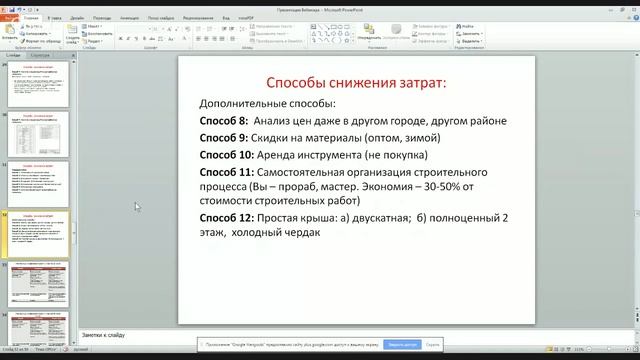Toggle Text Shadow formatting
640x360 pixels.
144,38
